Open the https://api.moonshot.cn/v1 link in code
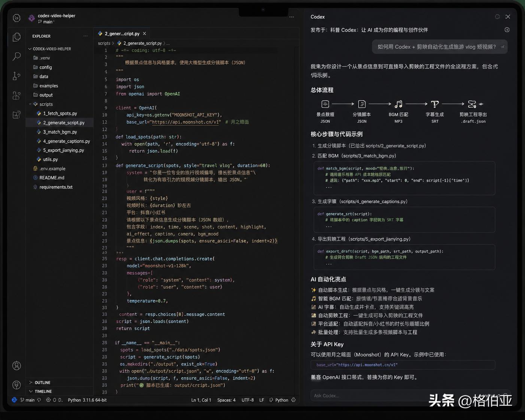The image size is (525, 420). [x=186, y=122]
